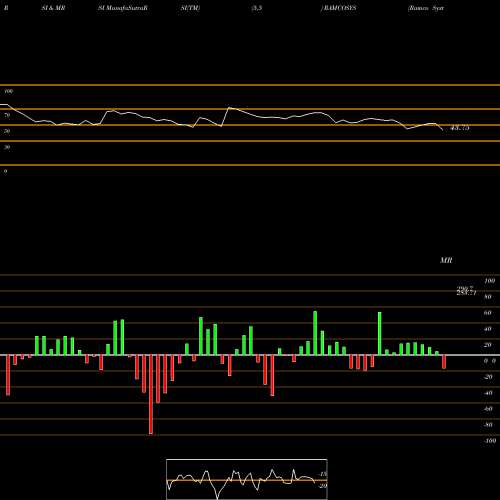Click the 'SI MunafaSutraR' header text

(x=123, y=8)
